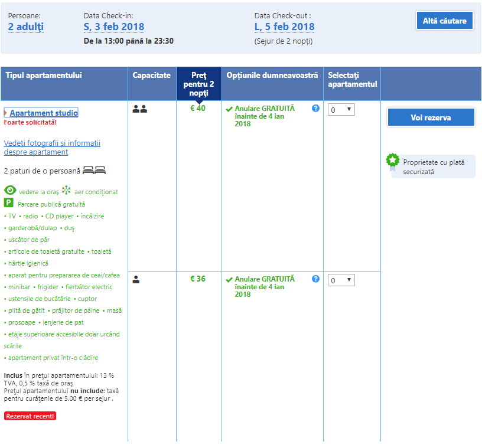The height and width of the screenshot is (448, 482).
Task: Click the green free parking icon
Action: (9, 203)
